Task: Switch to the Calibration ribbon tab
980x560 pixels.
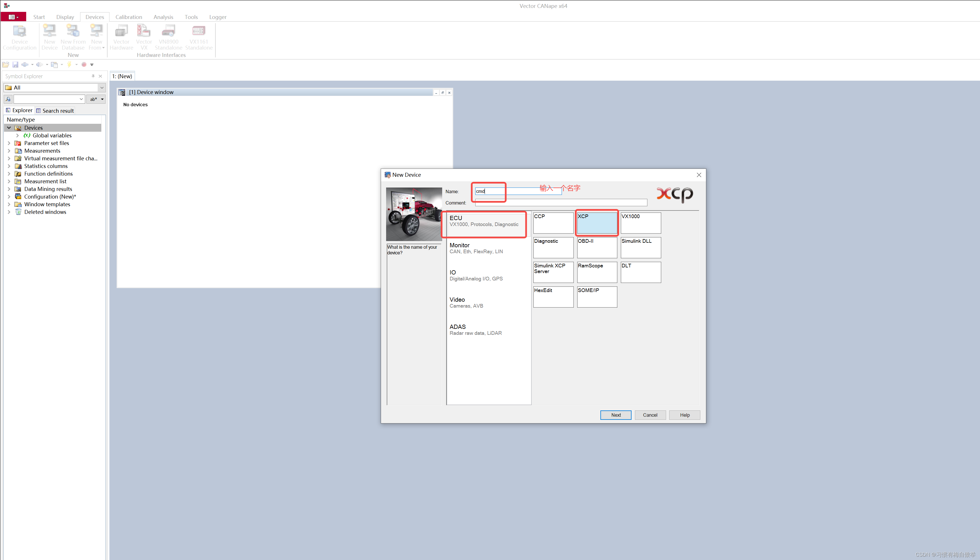Action: pos(128,17)
